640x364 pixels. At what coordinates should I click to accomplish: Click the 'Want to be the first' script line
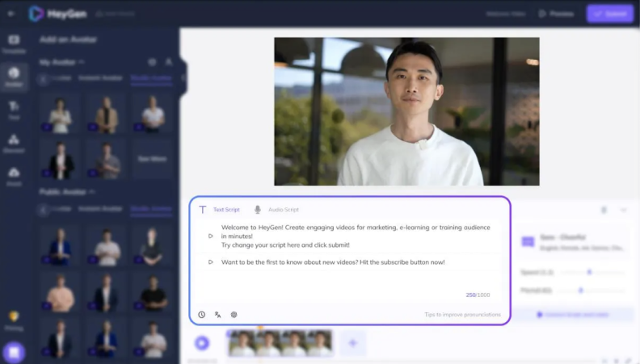click(333, 262)
